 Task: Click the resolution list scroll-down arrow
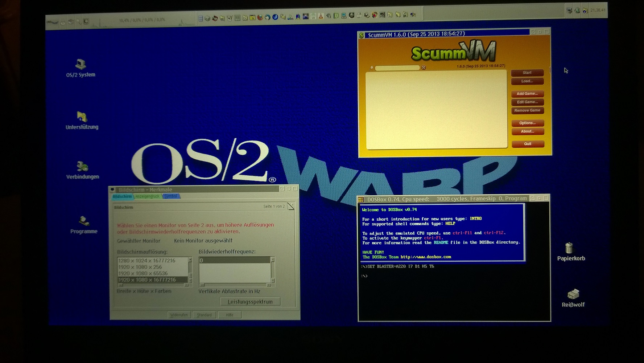point(190,281)
